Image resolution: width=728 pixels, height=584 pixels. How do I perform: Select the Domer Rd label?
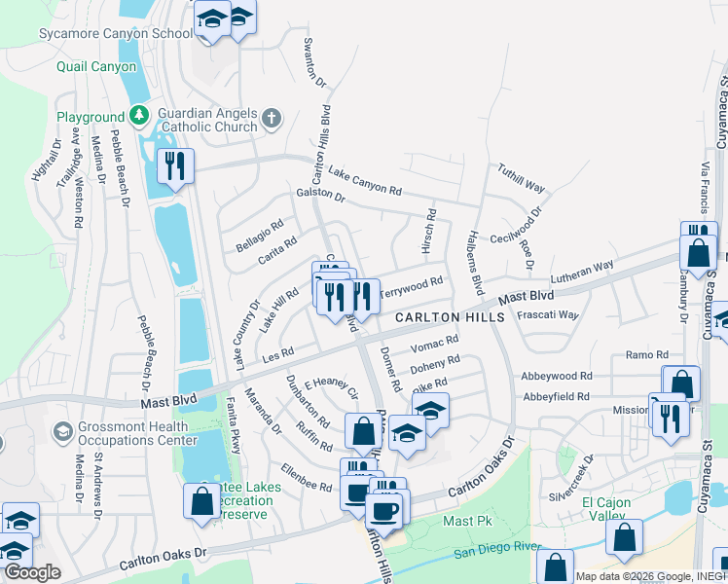[x=391, y=369]
